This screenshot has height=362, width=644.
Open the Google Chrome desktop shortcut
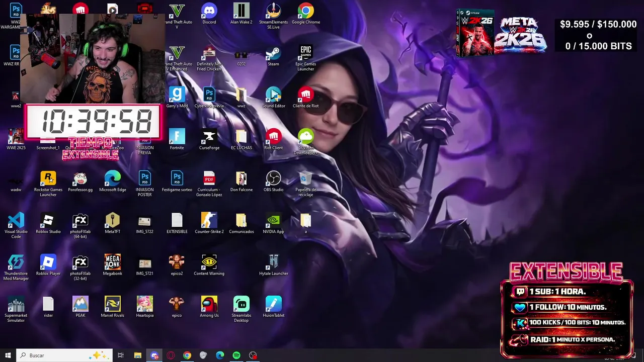(305, 14)
